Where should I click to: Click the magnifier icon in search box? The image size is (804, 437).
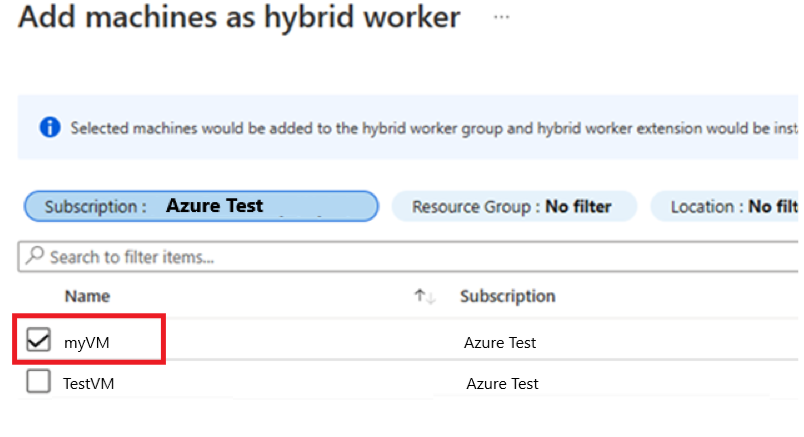(35, 257)
